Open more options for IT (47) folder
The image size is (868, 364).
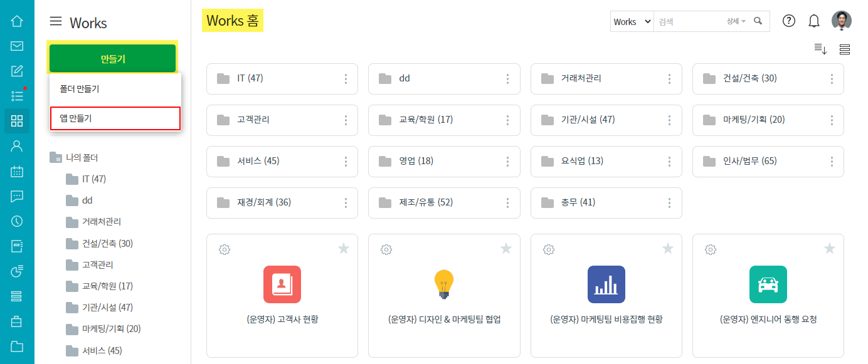tap(346, 79)
